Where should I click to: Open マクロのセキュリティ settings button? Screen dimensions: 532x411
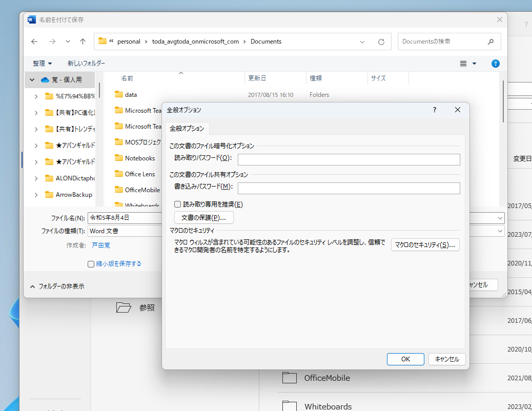[x=425, y=245]
